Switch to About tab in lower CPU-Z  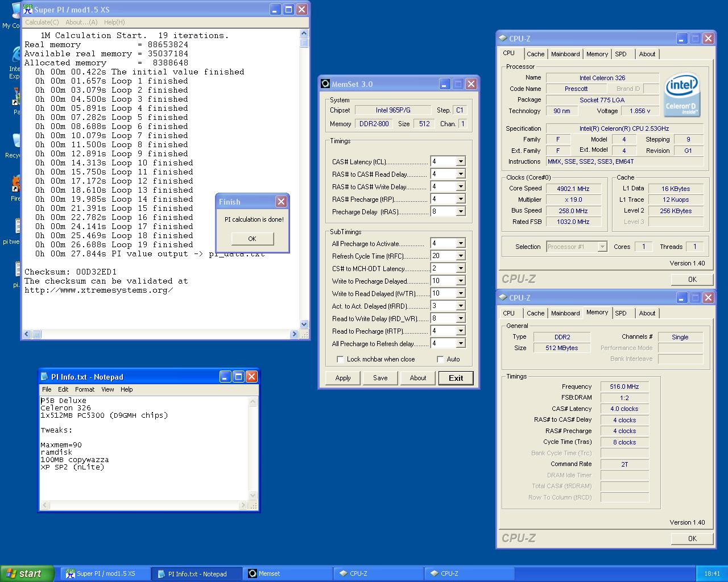647,313
